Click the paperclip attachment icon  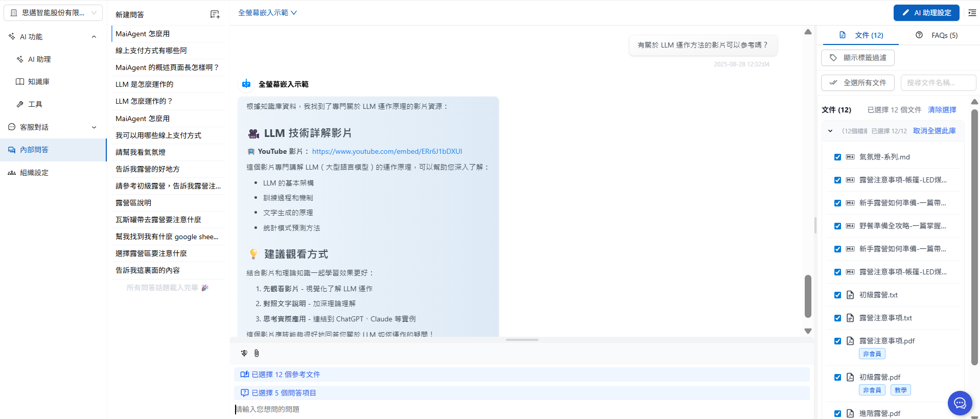click(256, 353)
